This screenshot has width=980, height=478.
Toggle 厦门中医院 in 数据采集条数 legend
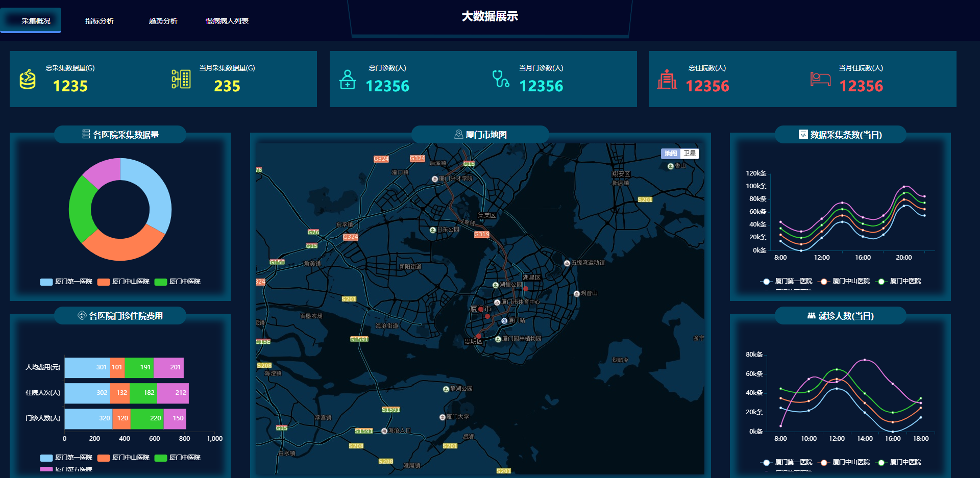898,281
